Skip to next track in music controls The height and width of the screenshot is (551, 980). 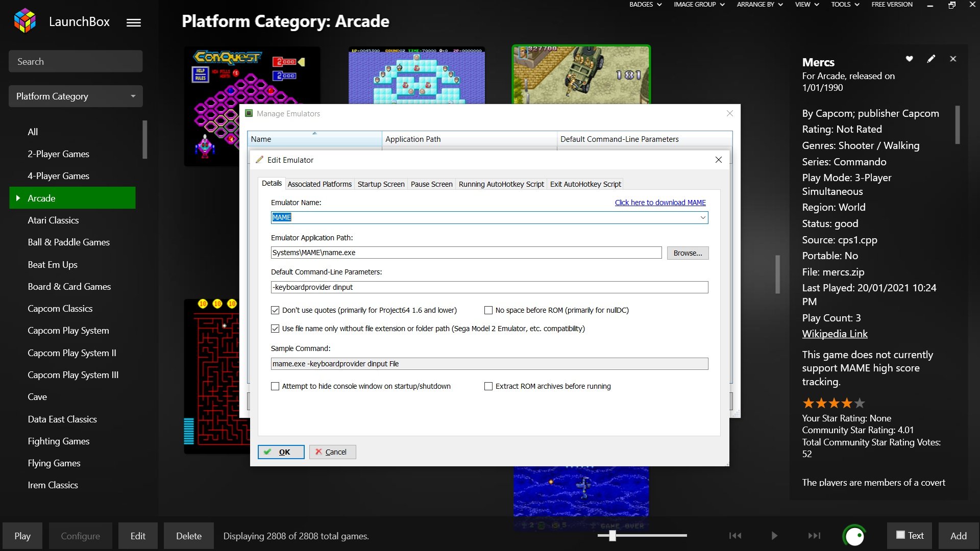point(814,535)
